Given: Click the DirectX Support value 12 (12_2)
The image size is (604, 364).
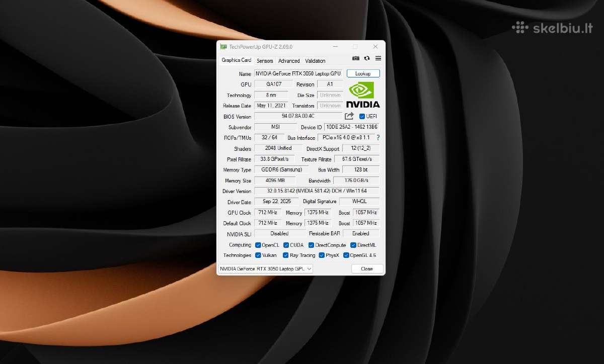Looking at the screenshot, I should tap(361, 148).
